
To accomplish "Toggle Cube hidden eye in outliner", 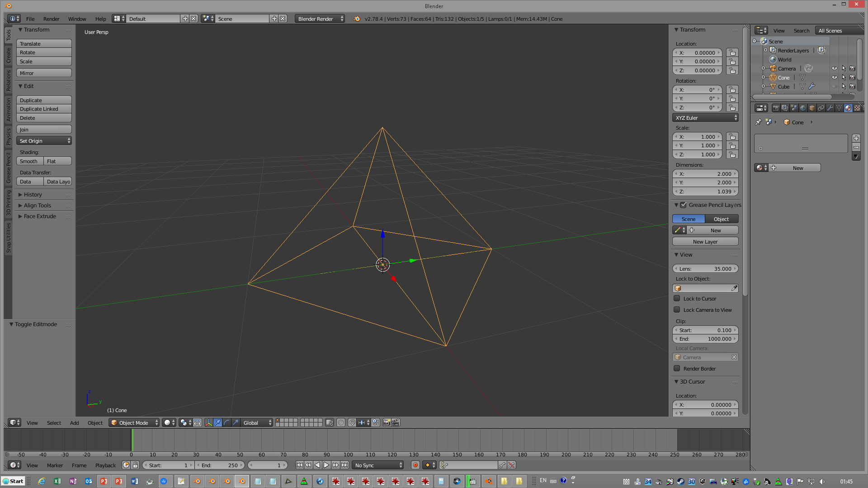I will pos(835,86).
